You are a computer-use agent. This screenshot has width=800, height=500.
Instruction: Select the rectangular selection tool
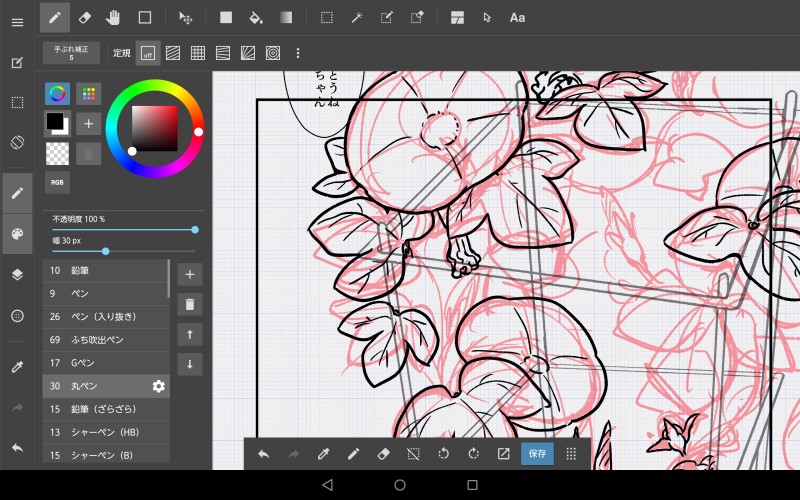pyautogui.click(x=327, y=18)
